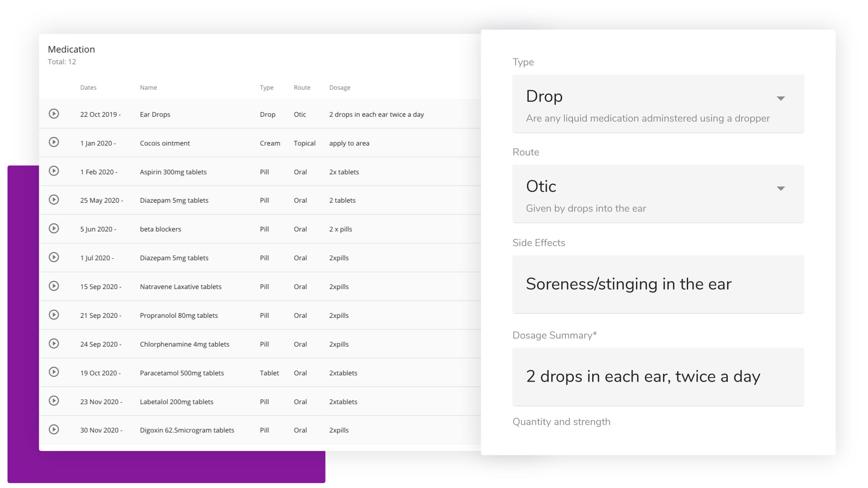Sort by the Dates column header
This screenshot has height=488, width=868.
pyautogui.click(x=88, y=88)
